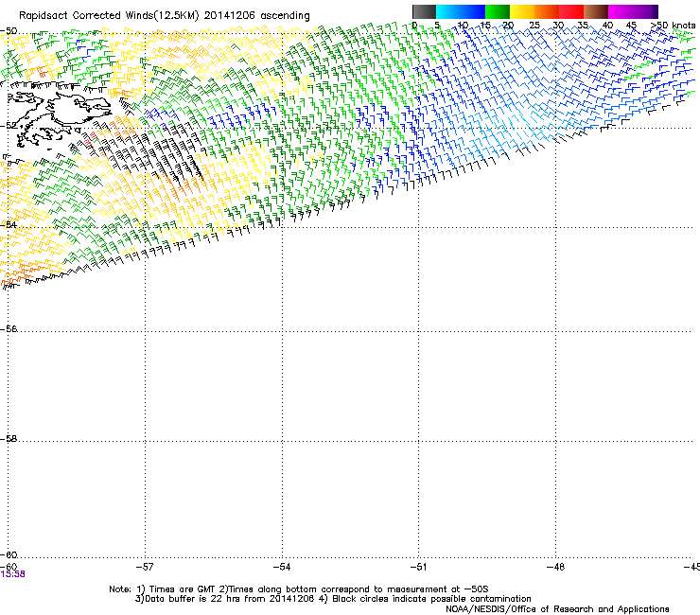700x615 pixels.
Task: Click the cyan 5-10 knots legend segment
Action: click(448, 11)
